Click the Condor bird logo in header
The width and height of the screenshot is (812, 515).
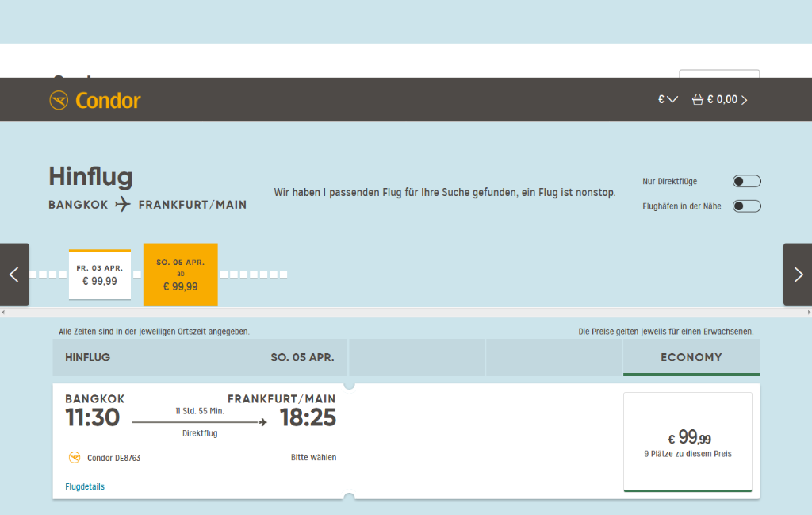[59, 100]
